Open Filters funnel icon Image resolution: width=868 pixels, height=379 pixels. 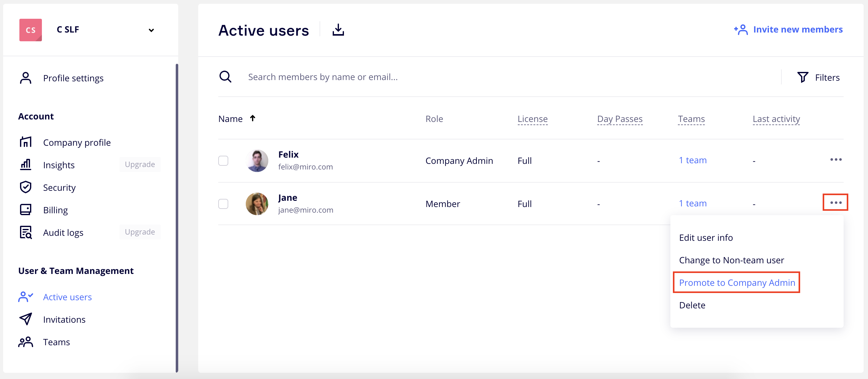tap(802, 78)
